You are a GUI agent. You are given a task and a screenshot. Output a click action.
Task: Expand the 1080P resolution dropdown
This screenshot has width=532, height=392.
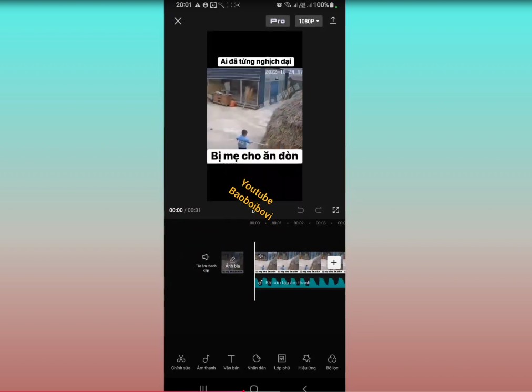pos(309,21)
